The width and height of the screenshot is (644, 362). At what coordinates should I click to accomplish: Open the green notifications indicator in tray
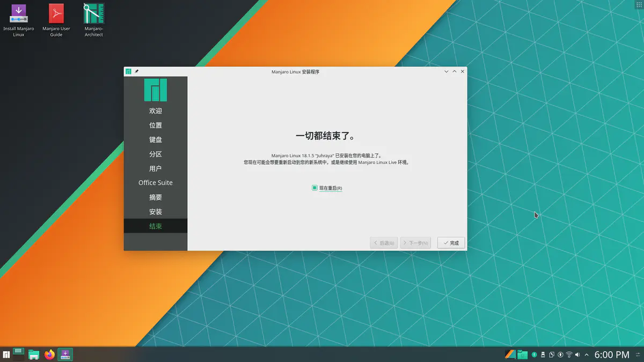[535, 354]
